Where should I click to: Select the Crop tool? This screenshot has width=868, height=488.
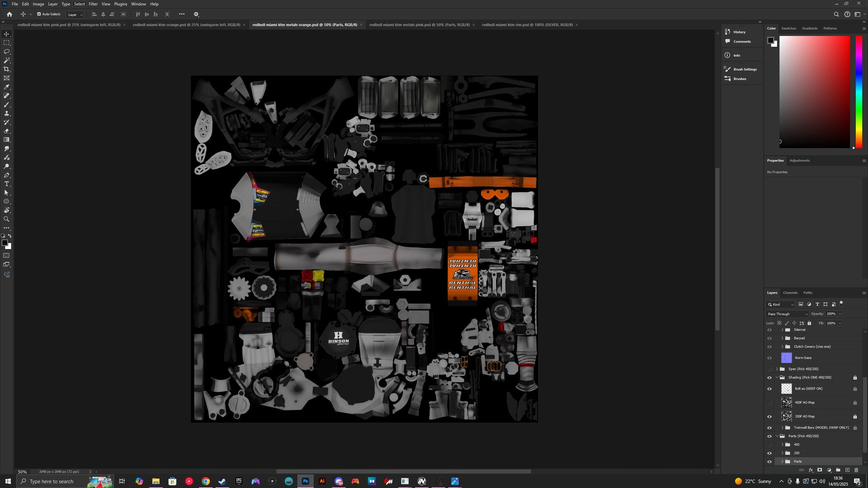click(x=7, y=69)
